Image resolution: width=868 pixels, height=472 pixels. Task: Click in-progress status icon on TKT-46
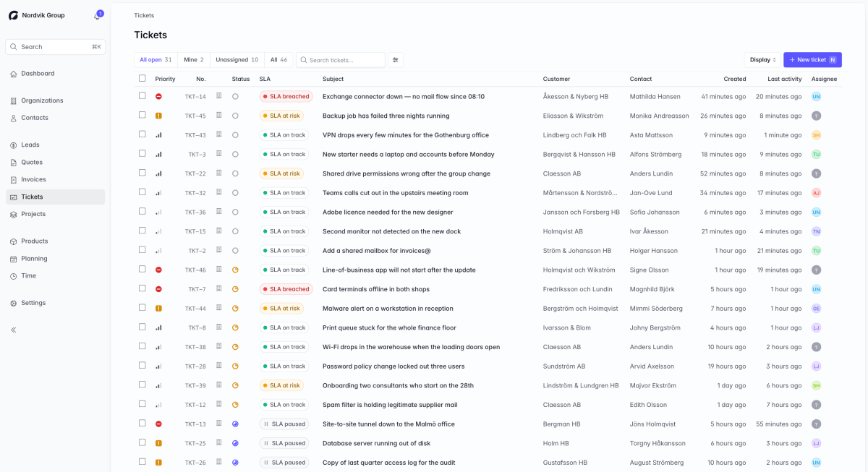point(235,270)
